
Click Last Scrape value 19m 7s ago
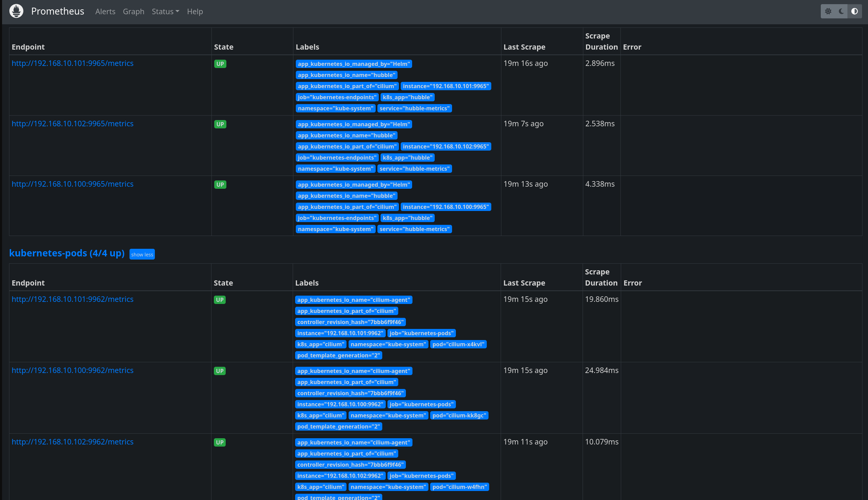click(524, 124)
